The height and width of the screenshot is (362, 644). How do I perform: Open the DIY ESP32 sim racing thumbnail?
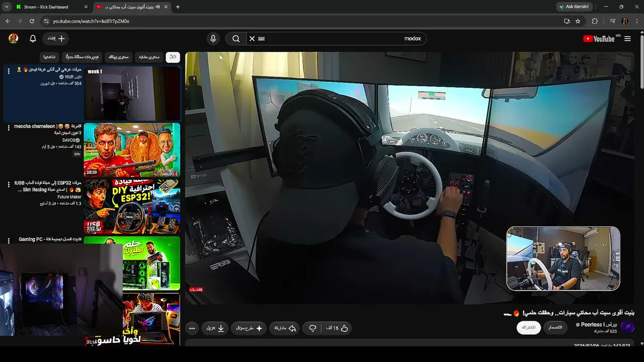(132, 207)
